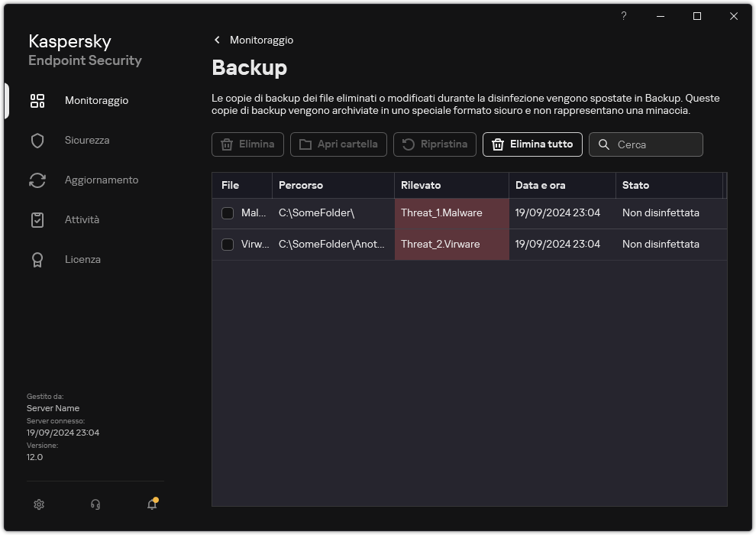The width and height of the screenshot is (756, 535).
Task: Click the magnifier icon in the Cerca field
Action: click(604, 144)
